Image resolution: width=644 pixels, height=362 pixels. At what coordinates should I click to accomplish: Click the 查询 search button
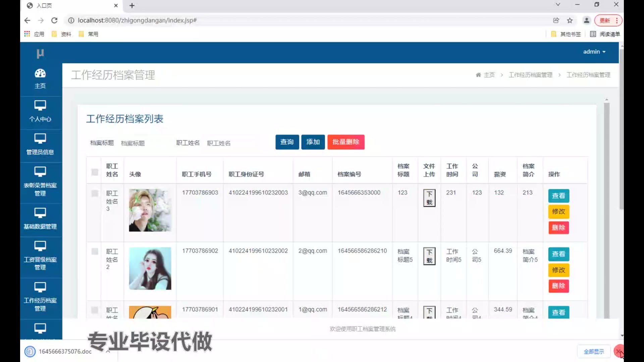point(287,142)
